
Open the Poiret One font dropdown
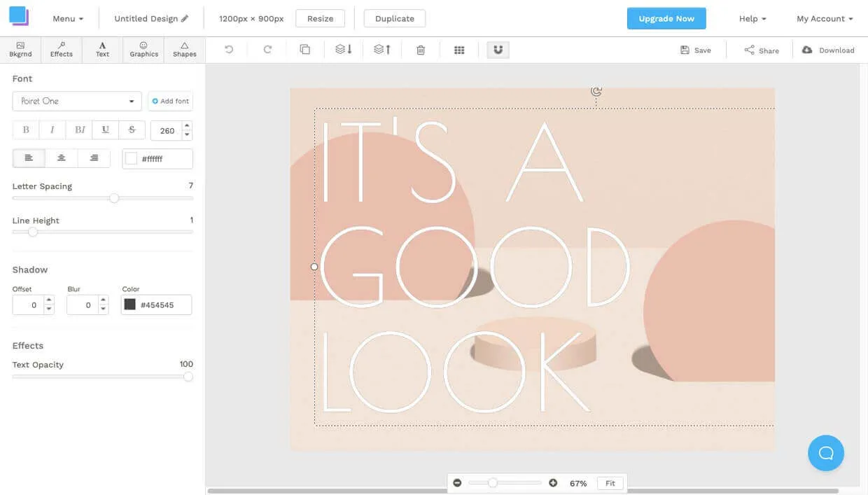click(x=77, y=102)
